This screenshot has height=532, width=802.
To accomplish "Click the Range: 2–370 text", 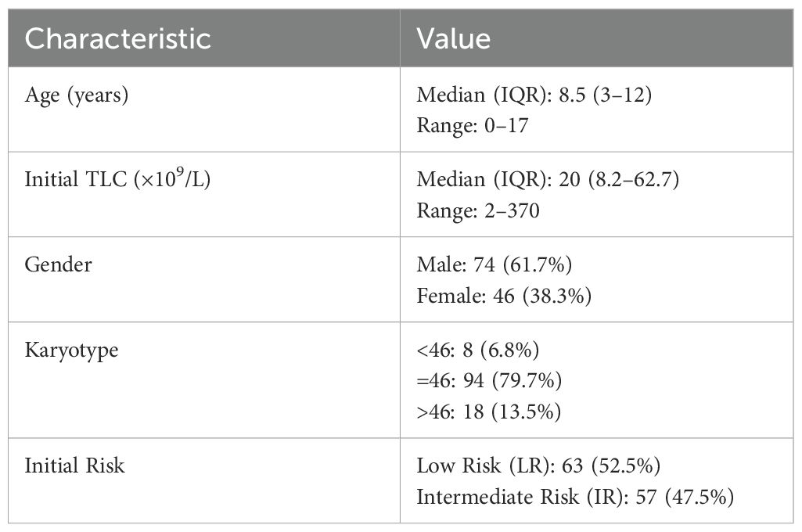I will (478, 210).
